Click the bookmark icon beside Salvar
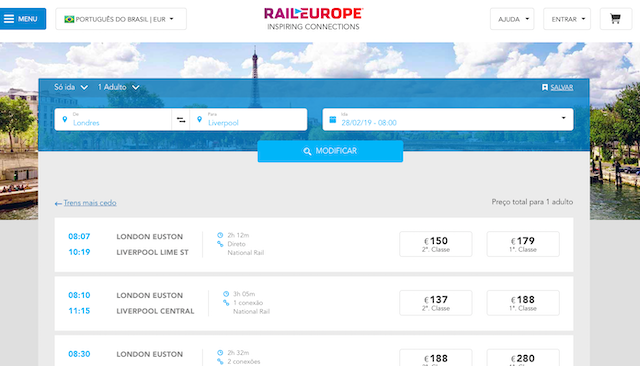This screenshot has height=366, width=640. tap(544, 87)
